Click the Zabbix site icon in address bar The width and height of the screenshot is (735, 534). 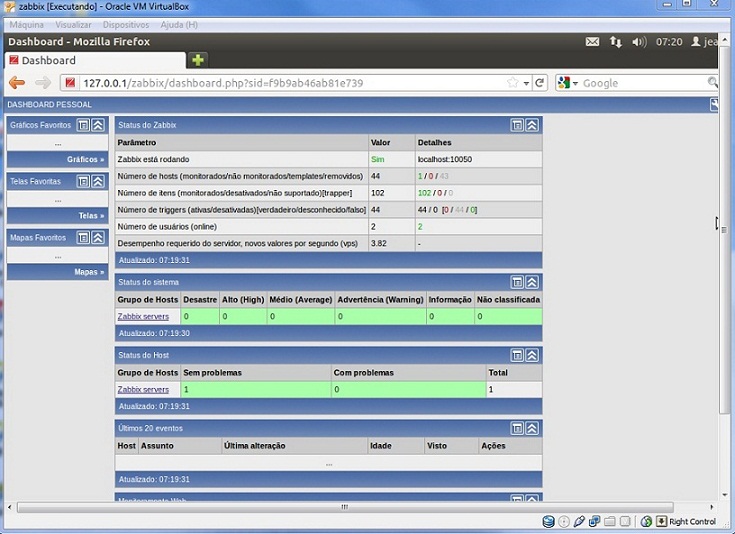tap(70, 83)
